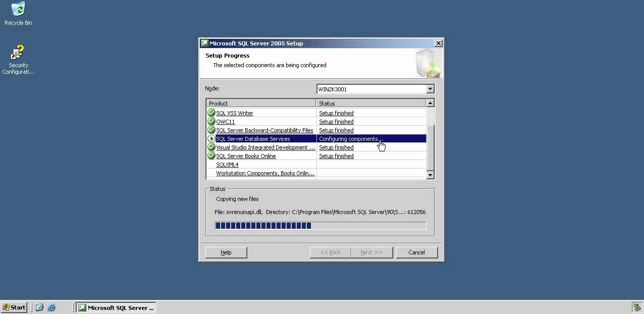Click the Setup Progress heading
The image size is (644, 314).
[x=228, y=56]
